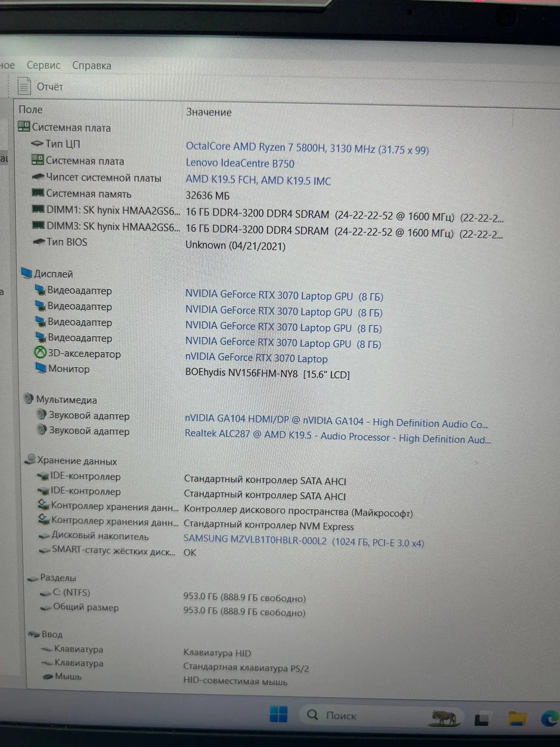Click the Разделы section icon
The height and width of the screenshot is (747, 560).
point(33,578)
